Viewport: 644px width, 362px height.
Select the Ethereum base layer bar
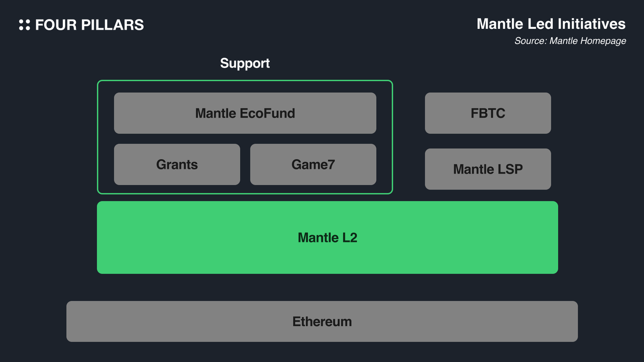(322, 321)
